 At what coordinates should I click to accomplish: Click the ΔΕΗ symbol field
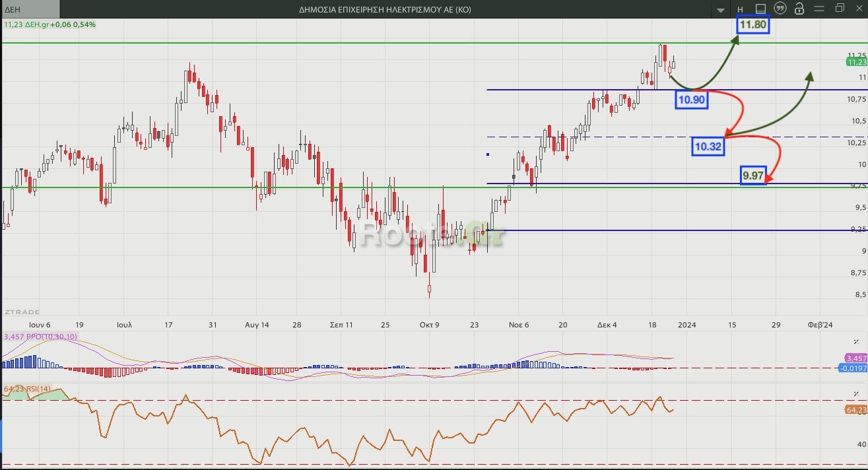pos(29,9)
